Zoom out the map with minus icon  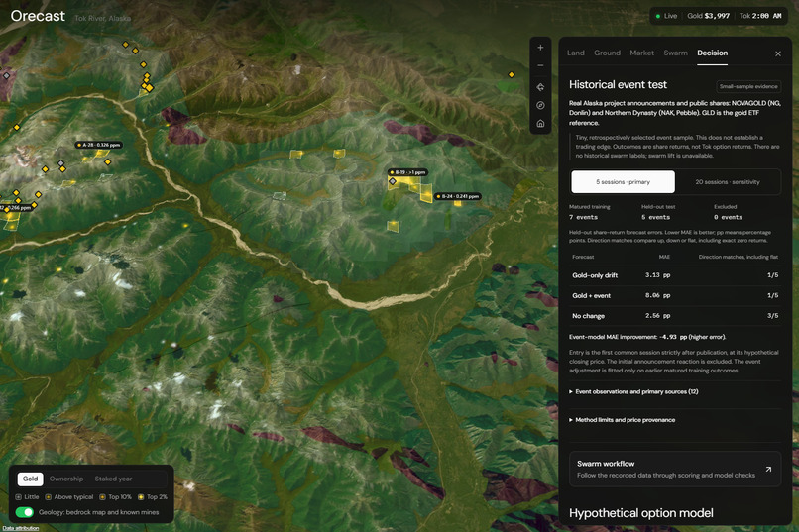click(x=540, y=65)
